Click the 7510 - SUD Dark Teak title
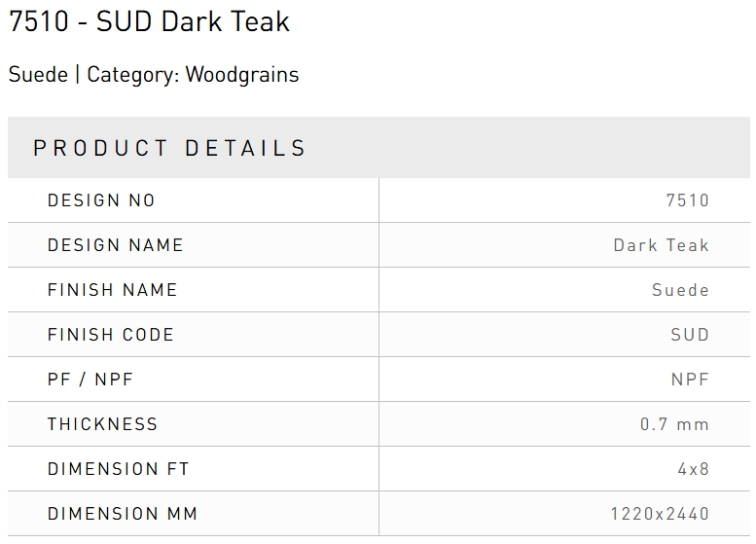 point(149,22)
